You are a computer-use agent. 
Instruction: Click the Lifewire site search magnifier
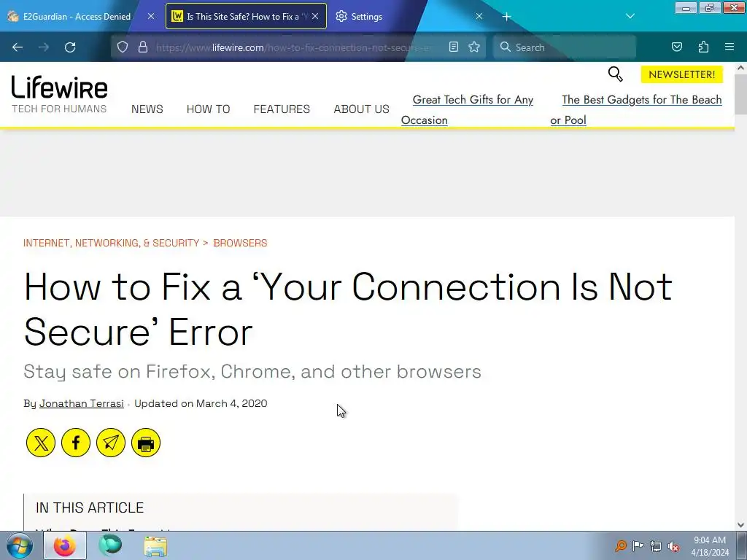click(x=615, y=74)
